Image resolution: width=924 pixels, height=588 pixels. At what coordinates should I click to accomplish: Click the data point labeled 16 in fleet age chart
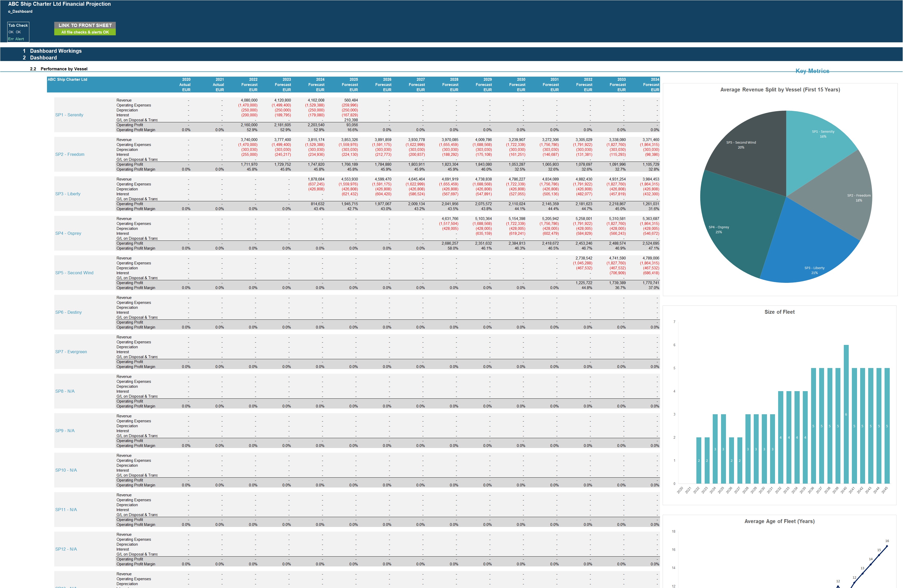pyautogui.click(x=887, y=546)
